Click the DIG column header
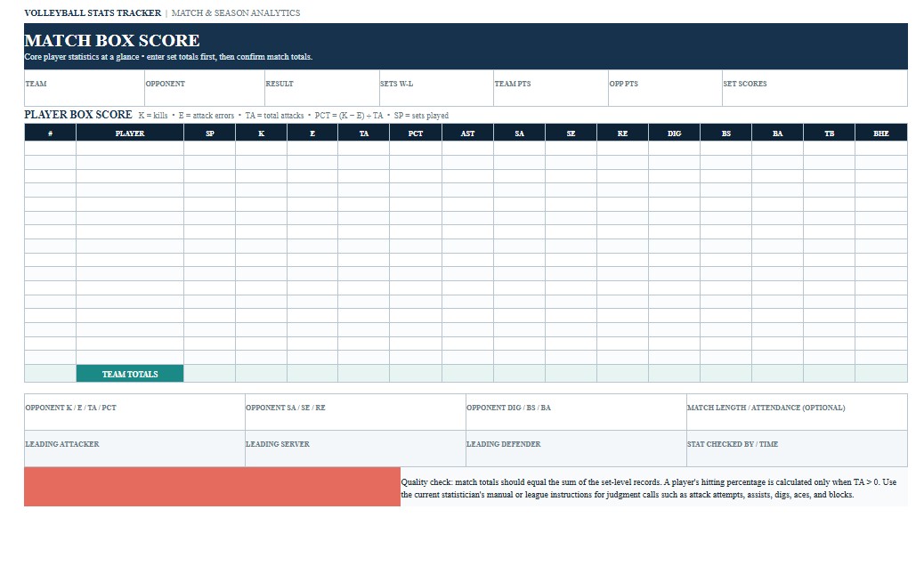924x574 pixels. click(x=674, y=133)
